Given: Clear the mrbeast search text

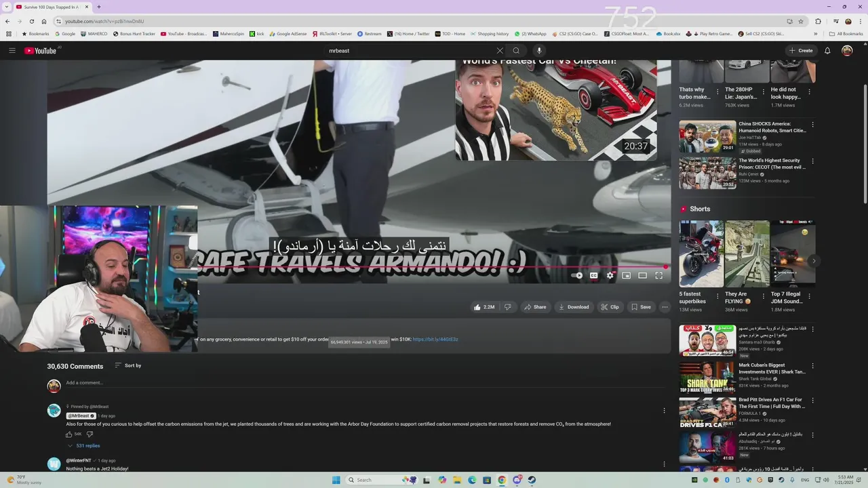Looking at the screenshot, I should point(500,51).
